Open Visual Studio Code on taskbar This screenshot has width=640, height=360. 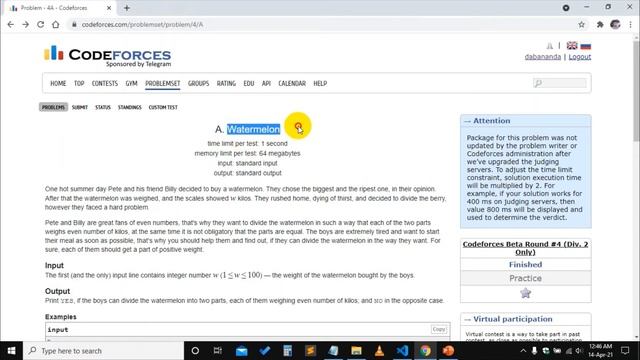tap(402, 351)
